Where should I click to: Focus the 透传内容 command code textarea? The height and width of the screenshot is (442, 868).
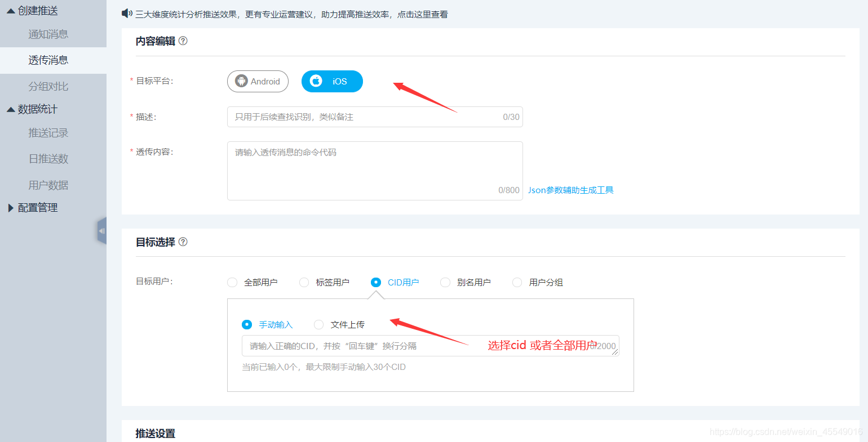[375, 171]
